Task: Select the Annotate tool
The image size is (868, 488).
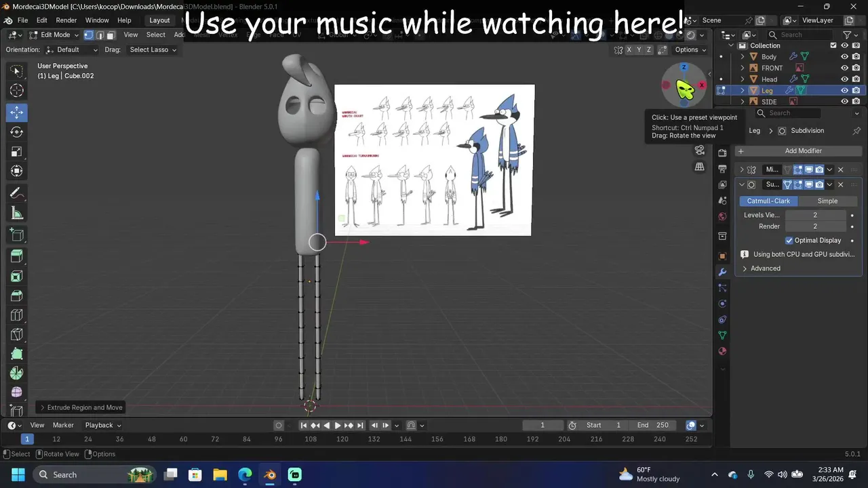Action: (x=17, y=193)
